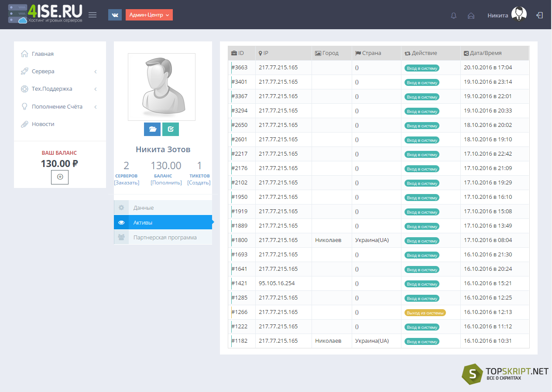Click log entry ID #1222

pos(240,327)
